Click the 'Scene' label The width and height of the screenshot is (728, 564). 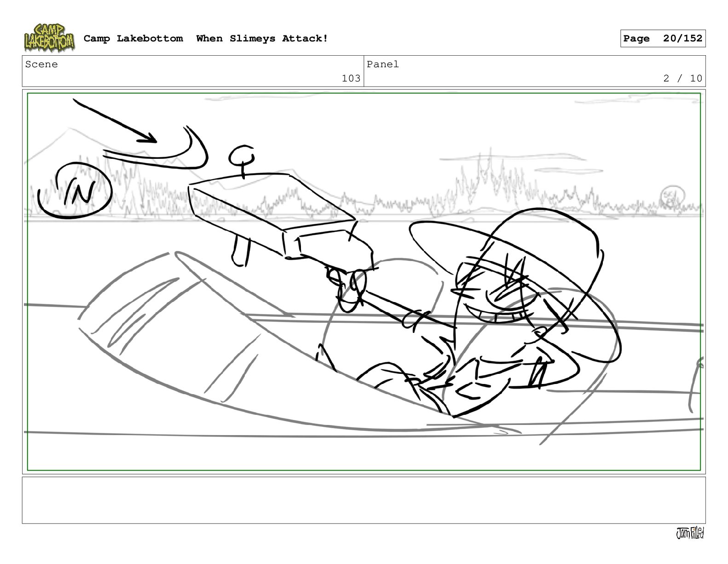coord(41,64)
